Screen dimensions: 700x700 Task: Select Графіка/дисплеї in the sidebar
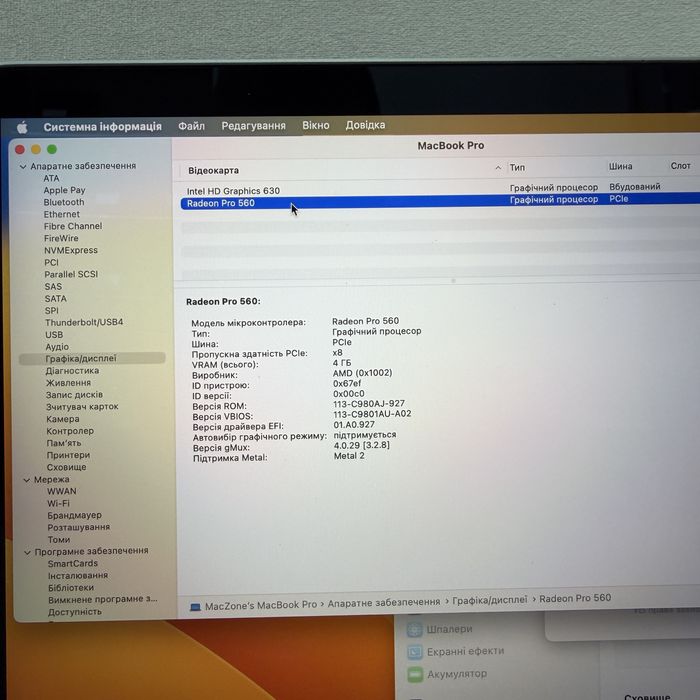pos(92,358)
